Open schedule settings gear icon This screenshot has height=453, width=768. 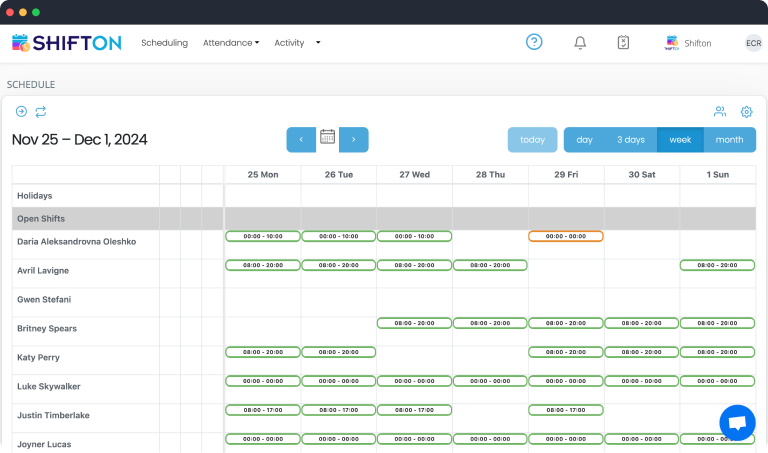point(746,112)
